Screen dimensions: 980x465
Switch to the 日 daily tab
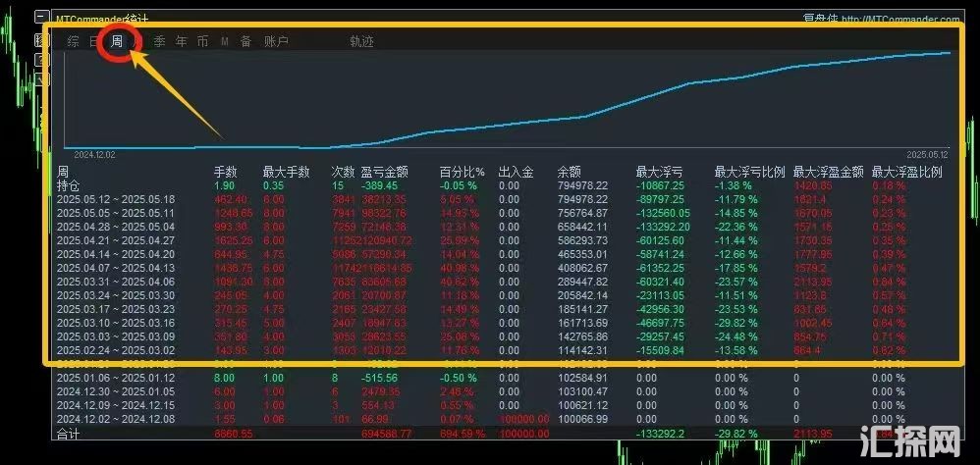pyautogui.click(x=93, y=42)
